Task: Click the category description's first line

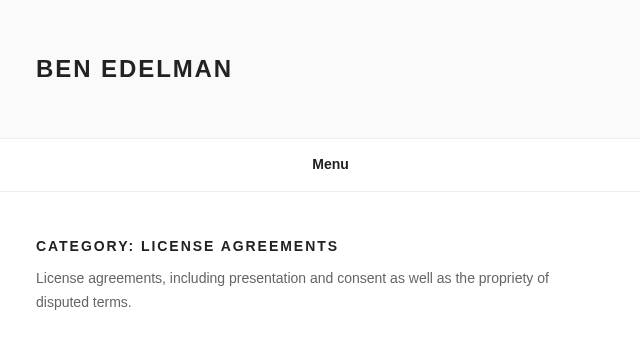Action: (292, 278)
